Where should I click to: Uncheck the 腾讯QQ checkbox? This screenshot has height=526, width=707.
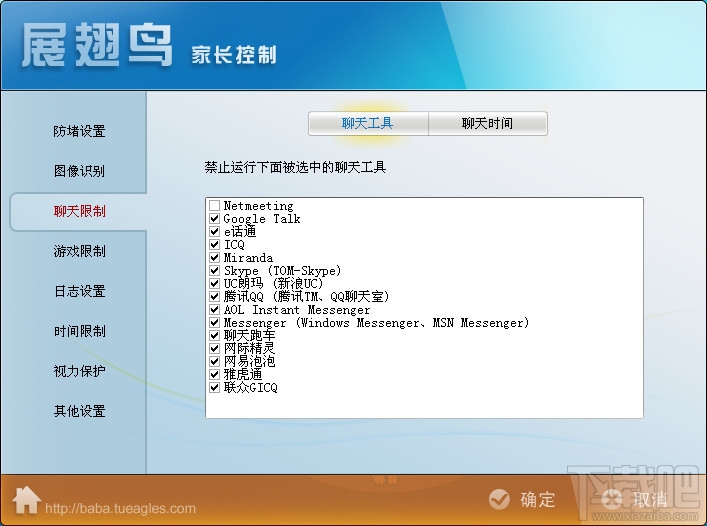(215, 297)
